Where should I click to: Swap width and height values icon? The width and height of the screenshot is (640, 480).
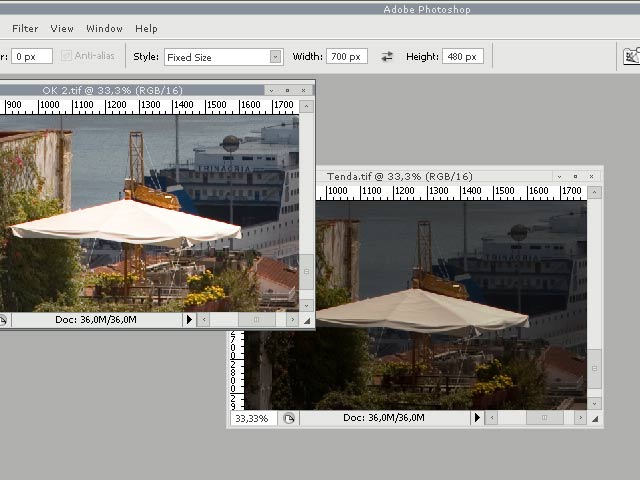tap(387, 56)
